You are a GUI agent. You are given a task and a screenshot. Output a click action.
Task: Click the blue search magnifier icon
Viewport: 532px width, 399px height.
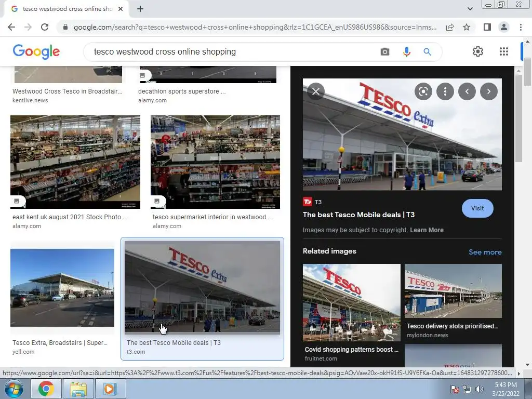coord(427,52)
